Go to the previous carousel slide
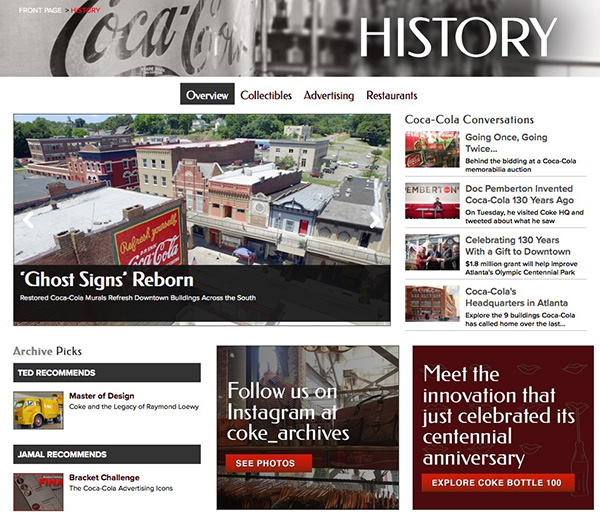The width and height of the screenshot is (600, 516). [x=28, y=220]
